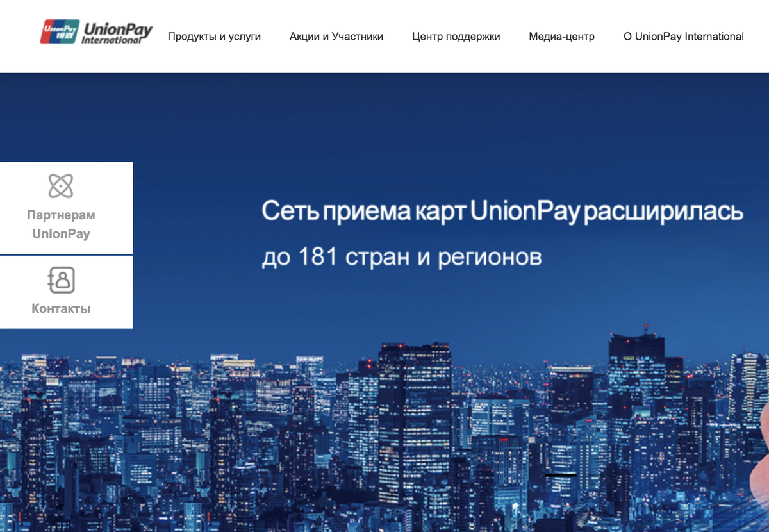
Task: Open the Центр поддержки menu
Action: click(x=456, y=37)
